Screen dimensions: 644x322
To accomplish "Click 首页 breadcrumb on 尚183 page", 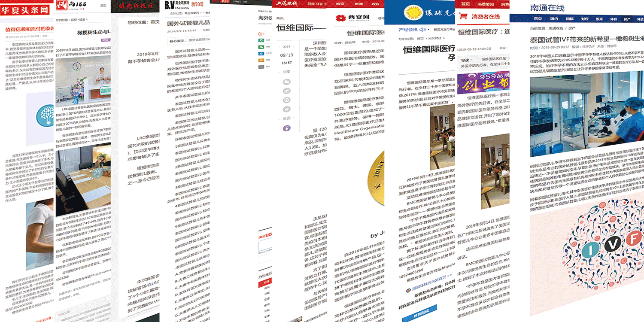I will tap(74, 19).
